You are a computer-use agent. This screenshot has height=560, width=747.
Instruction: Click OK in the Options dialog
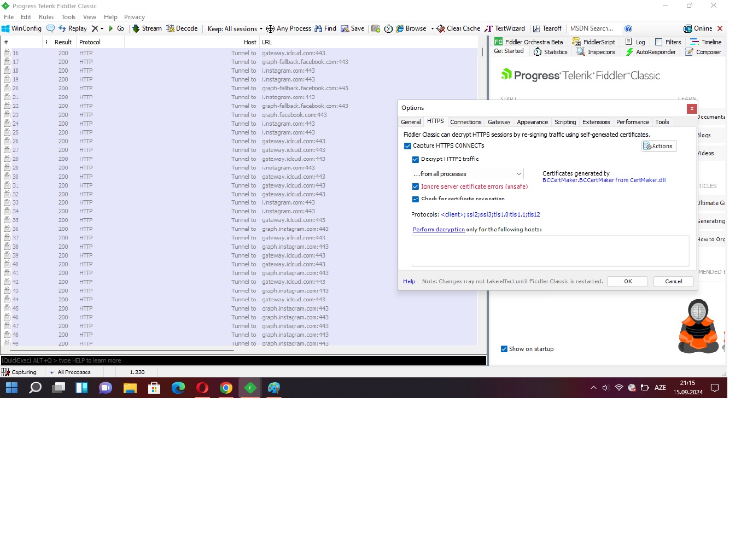pos(627,281)
